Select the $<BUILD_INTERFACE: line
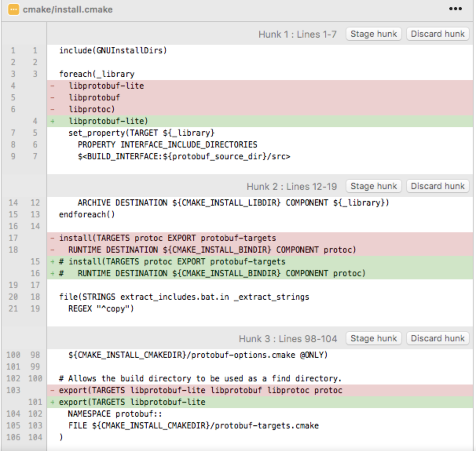 pyautogui.click(x=260, y=157)
